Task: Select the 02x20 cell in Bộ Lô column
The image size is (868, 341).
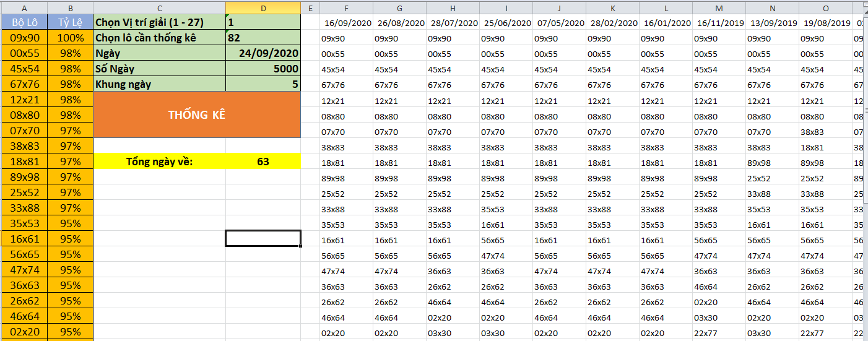Action: click(24, 332)
